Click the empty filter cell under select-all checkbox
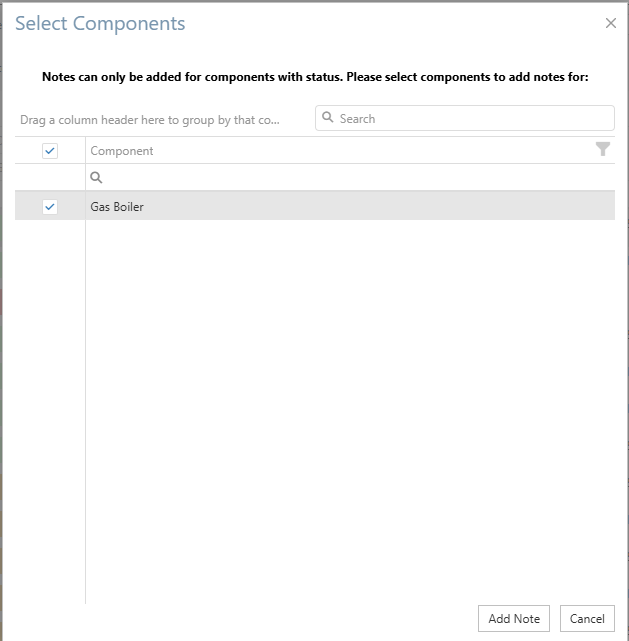 point(50,177)
